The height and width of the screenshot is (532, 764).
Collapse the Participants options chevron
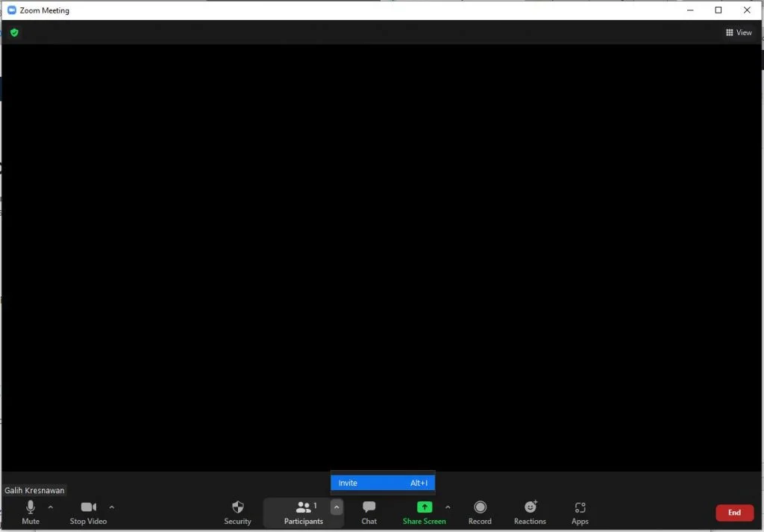pyautogui.click(x=336, y=507)
